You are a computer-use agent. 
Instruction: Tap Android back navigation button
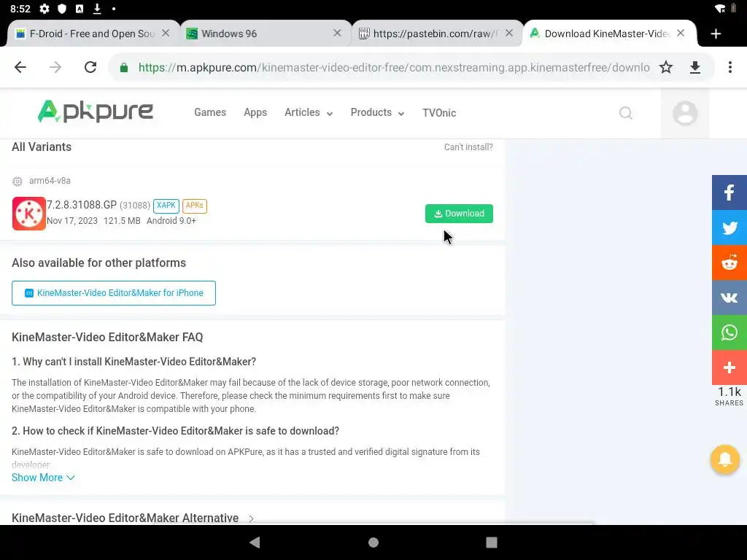(x=255, y=542)
